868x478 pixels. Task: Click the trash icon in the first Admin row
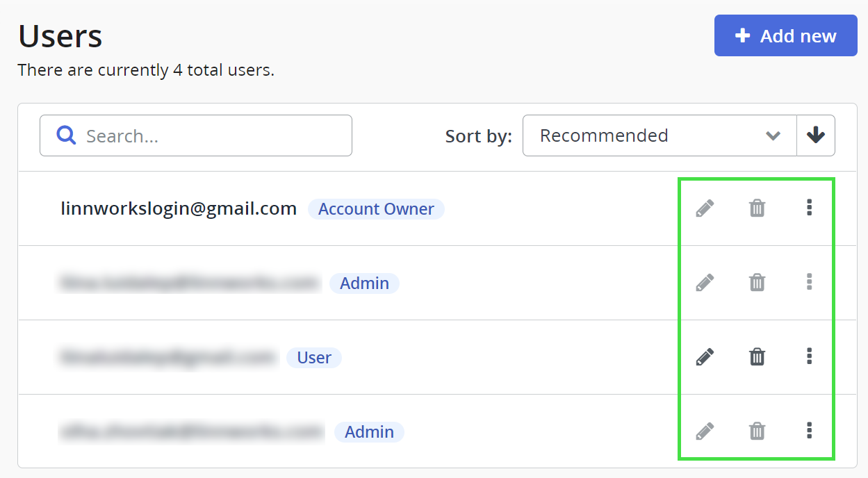(x=757, y=282)
